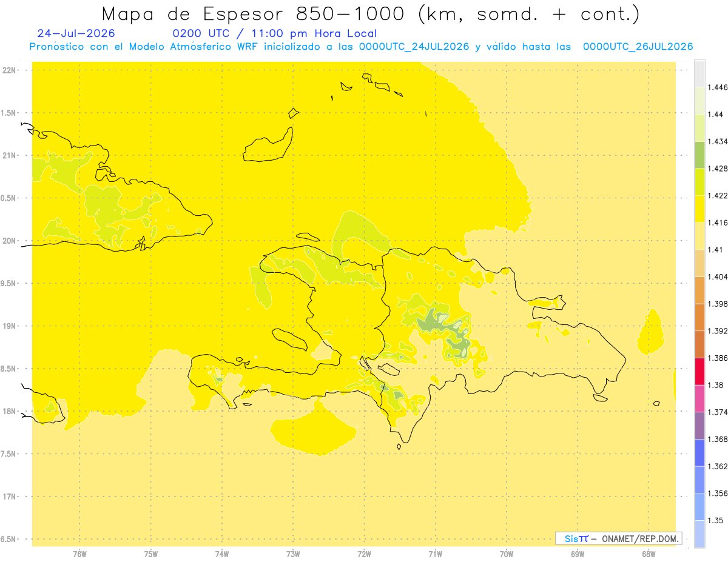The width and height of the screenshot is (728, 562).
Task: Pick the red legend band between 1.38 and 1.386
Action: (699, 371)
